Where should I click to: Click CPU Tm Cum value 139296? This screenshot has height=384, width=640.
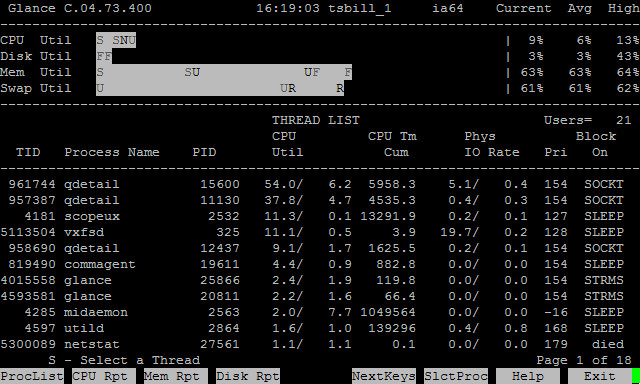(392, 328)
